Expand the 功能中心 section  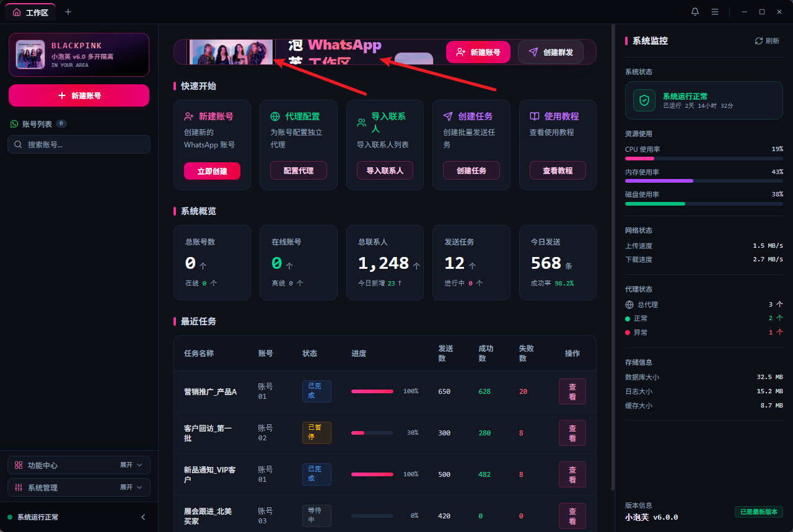click(79, 465)
